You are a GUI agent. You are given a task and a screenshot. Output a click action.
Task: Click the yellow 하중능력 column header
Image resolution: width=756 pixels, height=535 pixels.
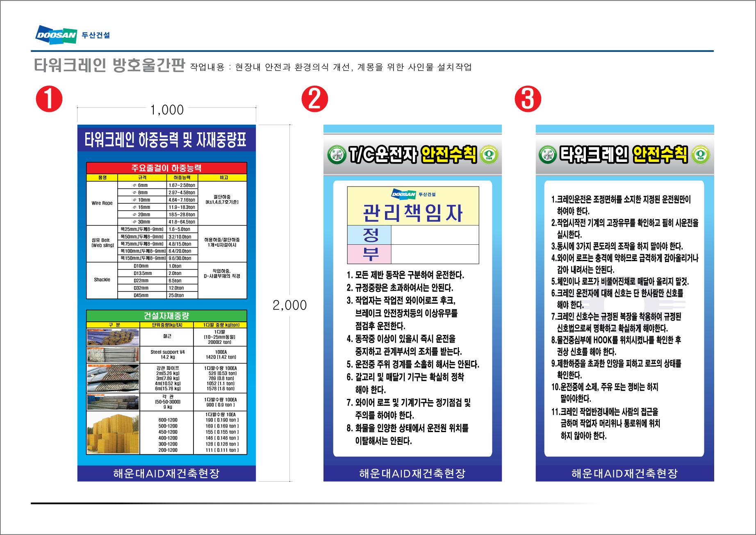point(182,178)
